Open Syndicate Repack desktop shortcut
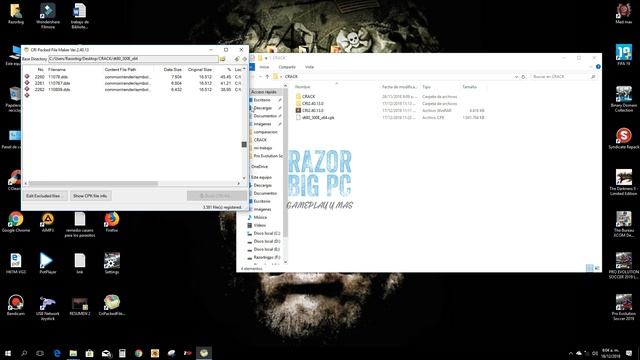 (624, 139)
